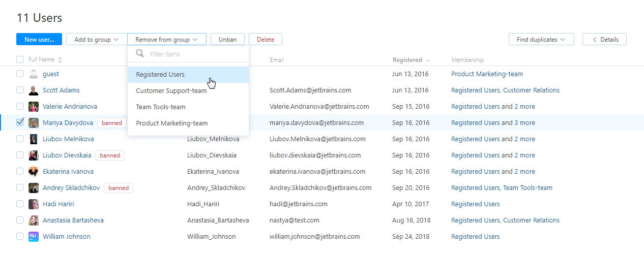Click the Full Name sort arrows icon
644x255 pixels.
60,60
